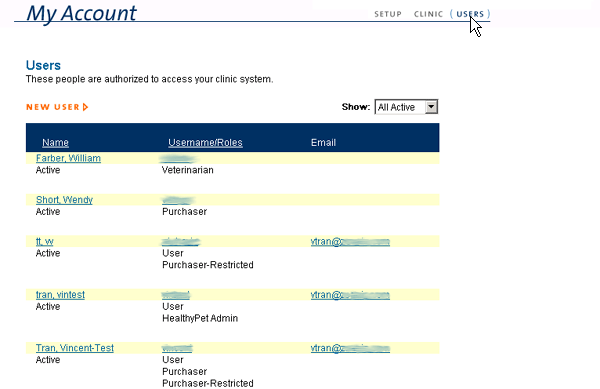Click the My Account page title
Screen dimensions: 600x389
pyautogui.click(x=81, y=13)
